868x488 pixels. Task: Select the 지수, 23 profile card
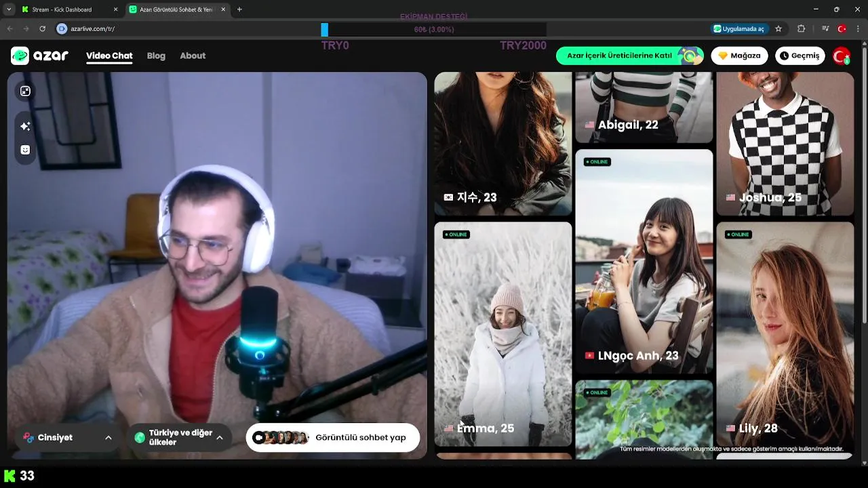(502, 144)
